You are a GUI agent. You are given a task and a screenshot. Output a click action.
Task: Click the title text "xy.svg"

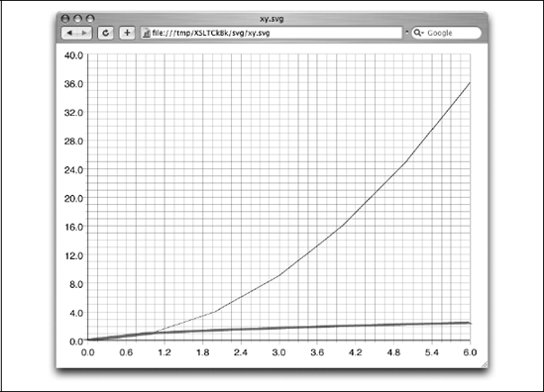272,19
